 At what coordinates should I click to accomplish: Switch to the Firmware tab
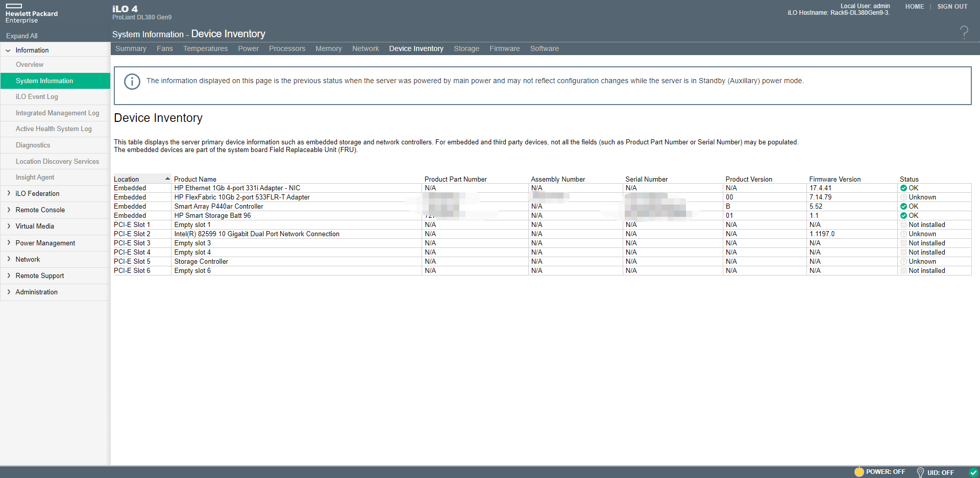point(504,48)
